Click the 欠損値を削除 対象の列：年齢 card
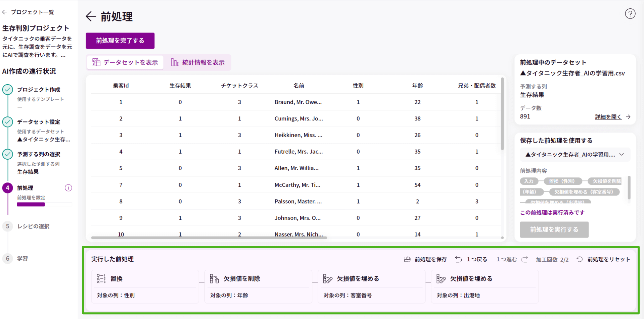The width and height of the screenshot is (644, 319). [x=258, y=287]
